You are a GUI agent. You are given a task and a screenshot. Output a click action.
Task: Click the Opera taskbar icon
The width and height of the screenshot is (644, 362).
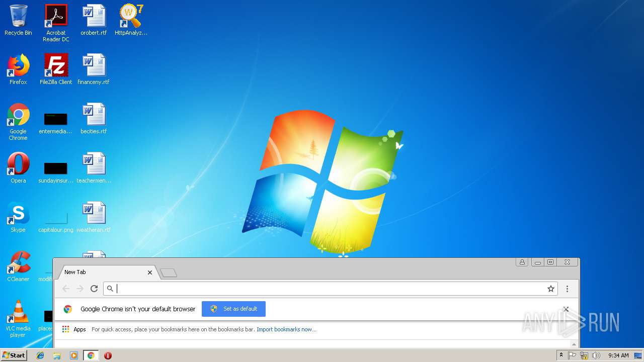108,355
